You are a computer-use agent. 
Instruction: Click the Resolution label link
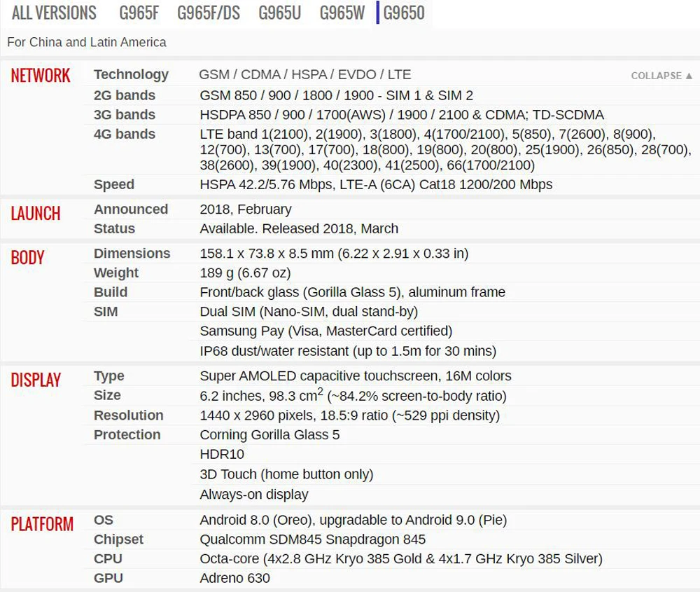(129, 415)
